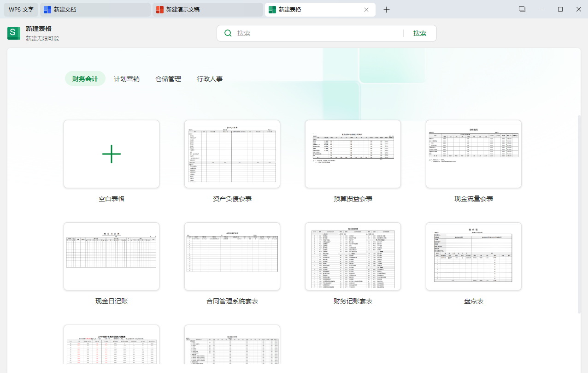Select the 计划营销 category
The image size is (588, 373).
click(x=127, y=79)
